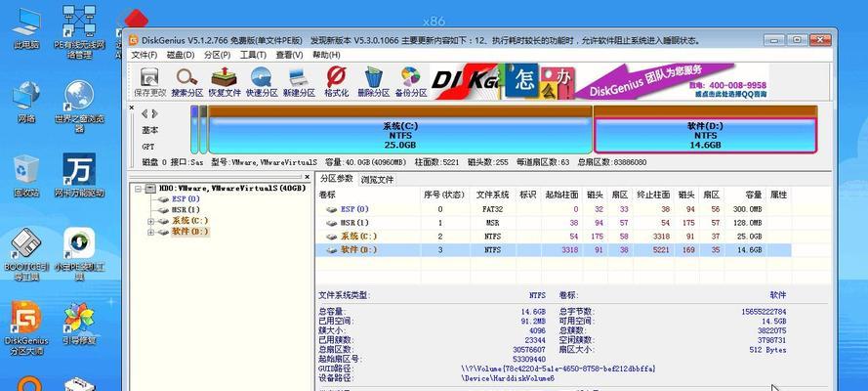Open the File (文件) menu
868x391 pixels.
[145, 55]
